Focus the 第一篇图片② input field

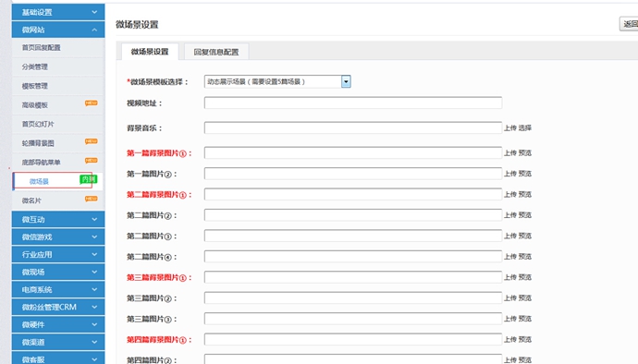click(353, 174)
